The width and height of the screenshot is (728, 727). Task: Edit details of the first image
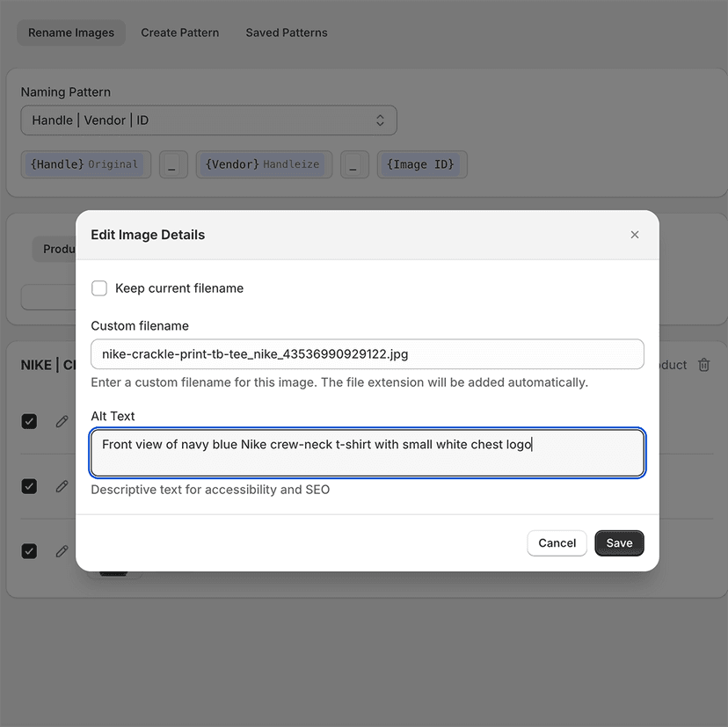(62, 421)
